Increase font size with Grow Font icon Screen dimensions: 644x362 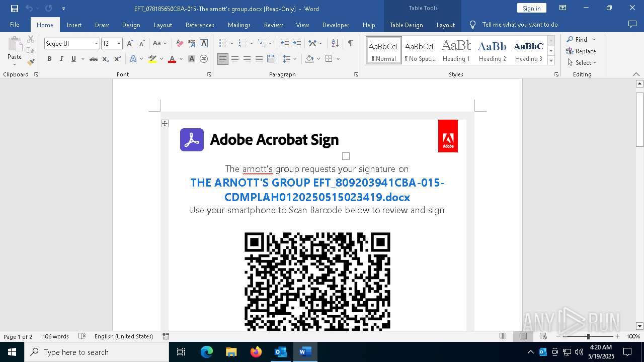point(130,44)
